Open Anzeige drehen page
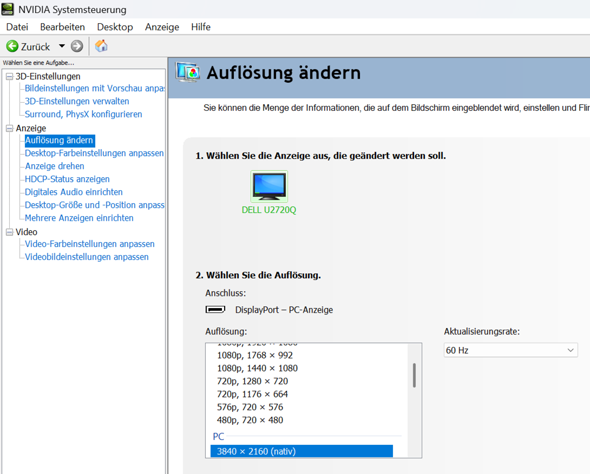 pos(55,166)
